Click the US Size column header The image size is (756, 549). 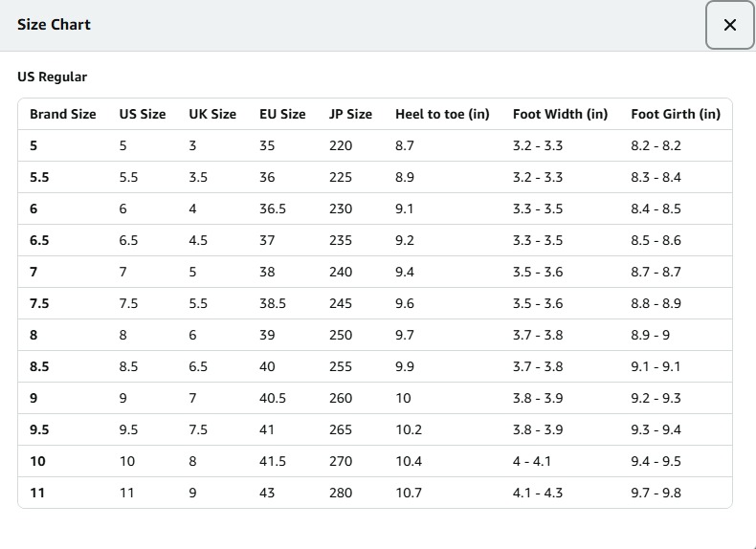pyautogui.click(x=143, y=114)
